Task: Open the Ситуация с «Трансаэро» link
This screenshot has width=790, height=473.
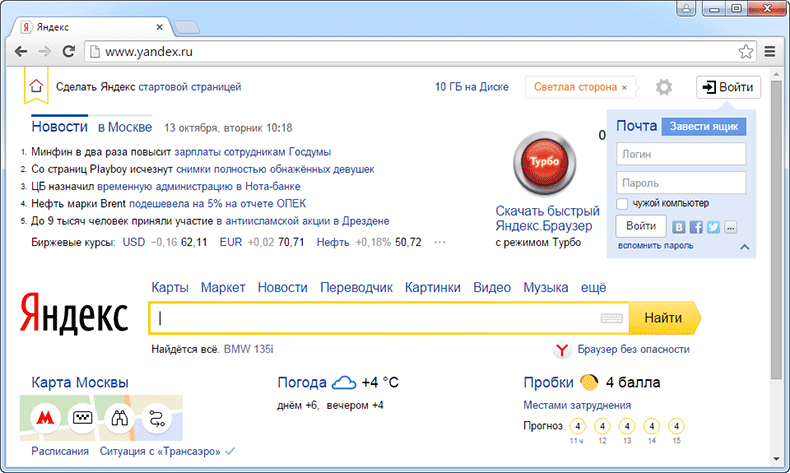Action: click(160, 451)
